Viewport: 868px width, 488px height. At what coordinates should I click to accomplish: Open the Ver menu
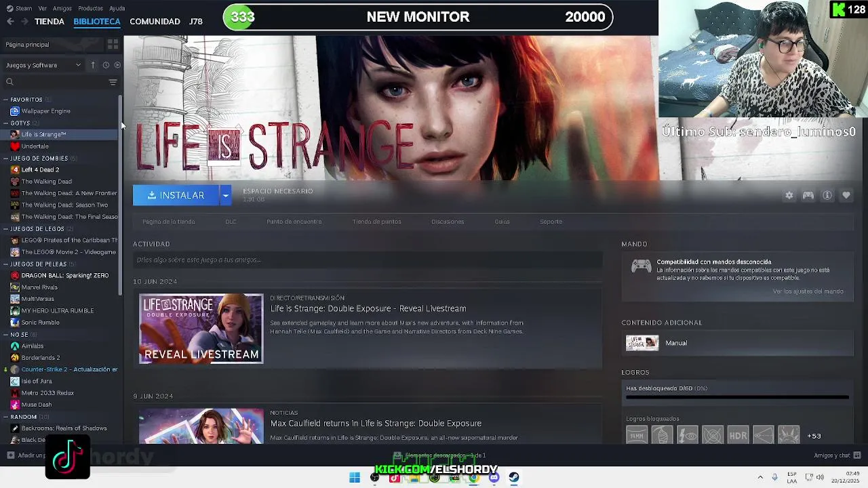pos(43,9)
